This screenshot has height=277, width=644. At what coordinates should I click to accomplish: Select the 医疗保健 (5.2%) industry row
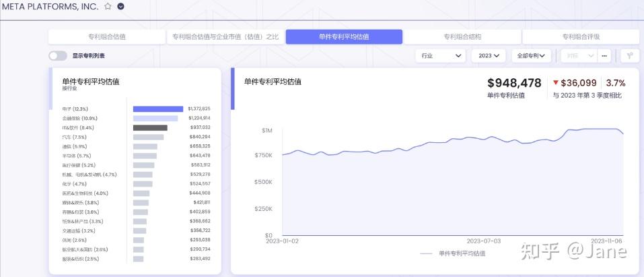coord(137,165)
